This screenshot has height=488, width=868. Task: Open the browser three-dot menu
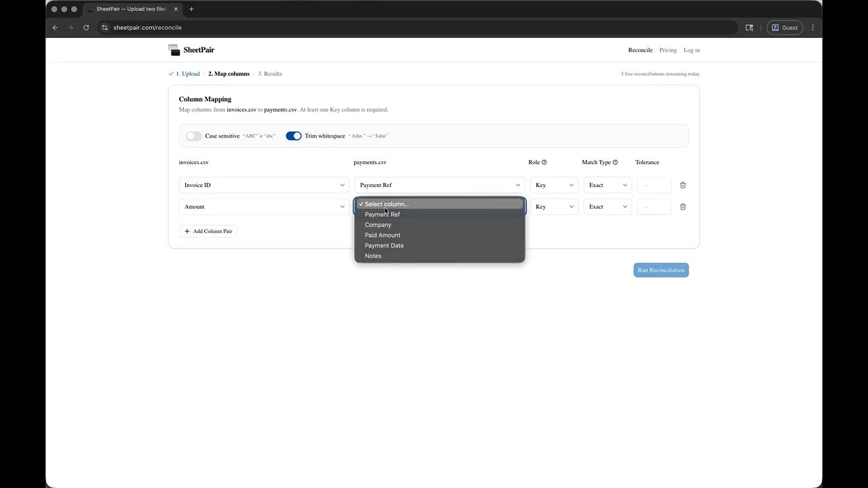click(x=812, y=28)
